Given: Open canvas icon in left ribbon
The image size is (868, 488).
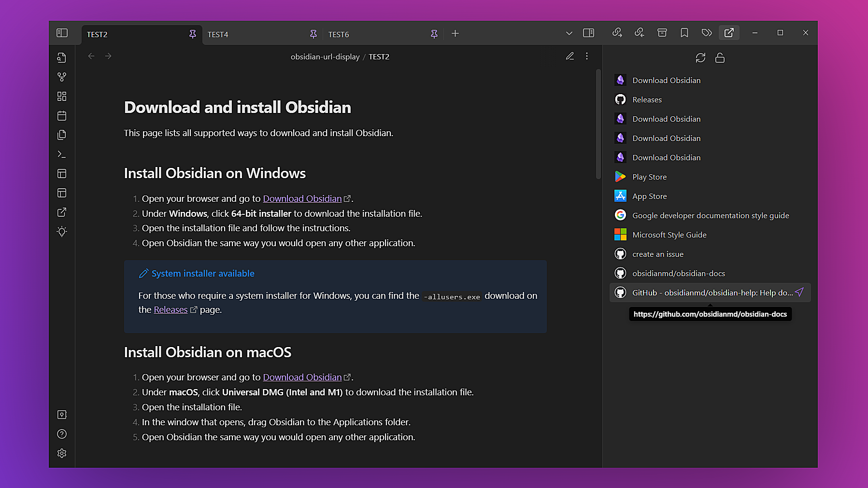Looking at the screenshot, I should pyautogui.click(x=62, y=96).
